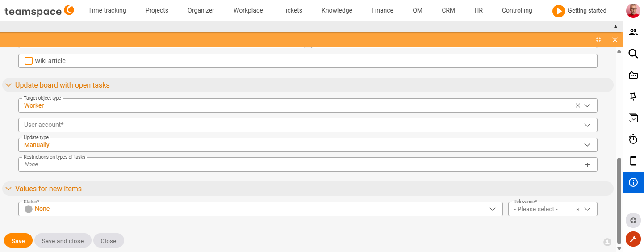644x252 pixels.
Task: Click the grey plus circle icon
Action: coord(633,220)
